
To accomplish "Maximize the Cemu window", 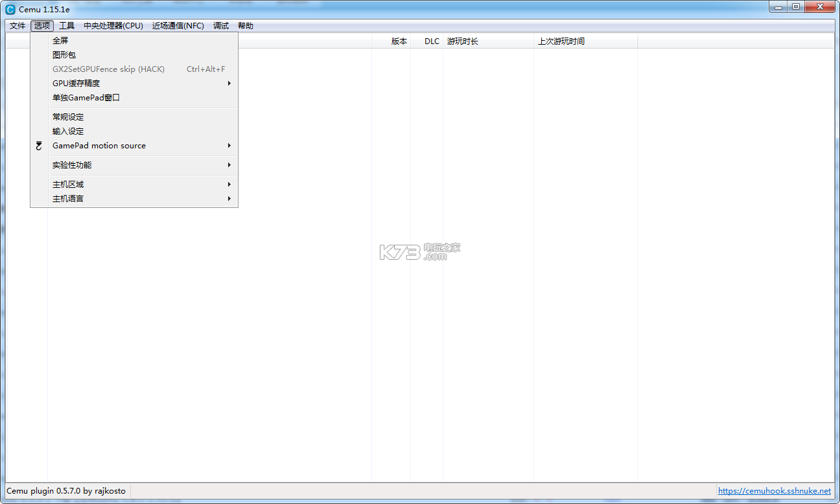I will tap(796, 7).
